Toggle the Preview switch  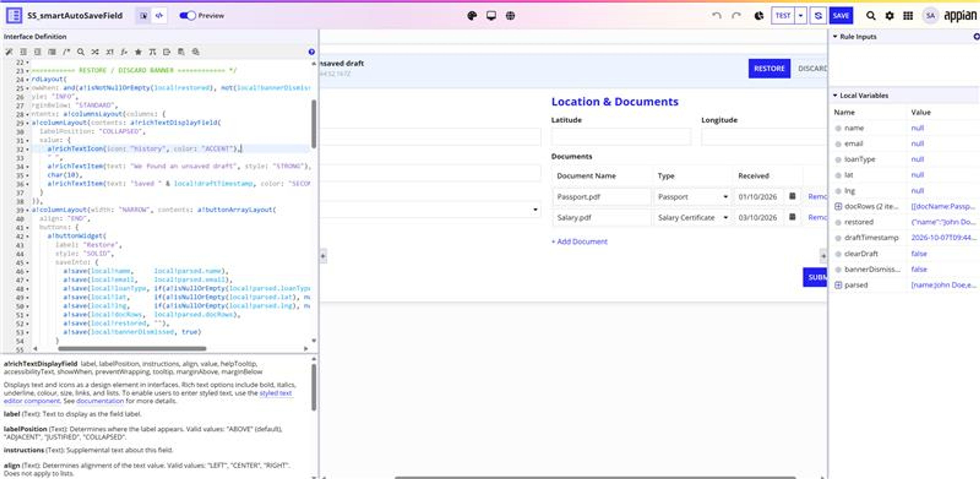pos(187,16)
